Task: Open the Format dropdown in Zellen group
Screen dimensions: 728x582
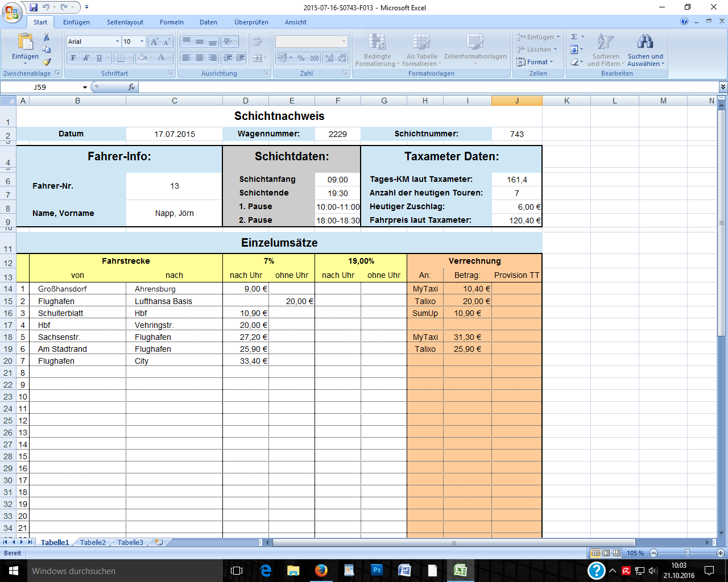Action: click(535, 62)
